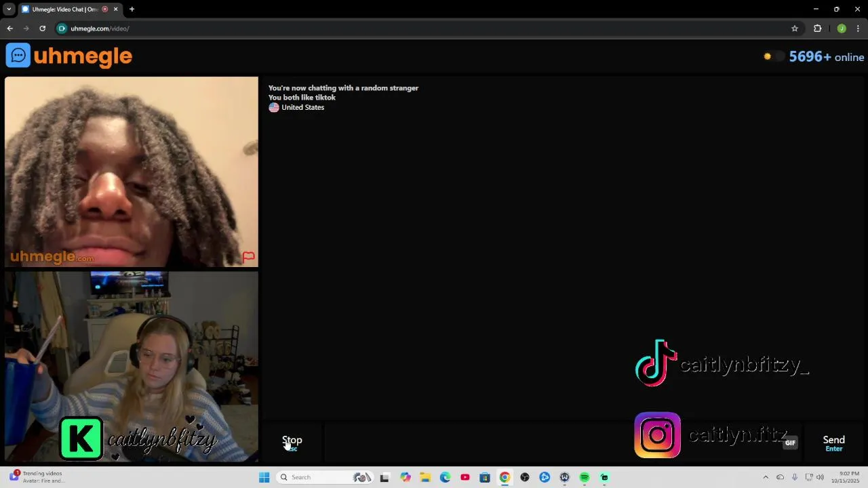Toggle the theme switch beside the sun icon
The height and width of the screenshot is (488, 868).
pos(774,57)
